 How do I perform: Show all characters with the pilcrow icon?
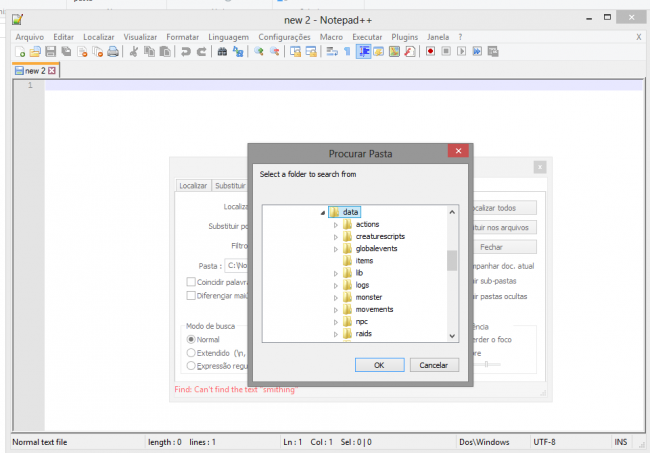pyautogui.click(x=347, y=51)
